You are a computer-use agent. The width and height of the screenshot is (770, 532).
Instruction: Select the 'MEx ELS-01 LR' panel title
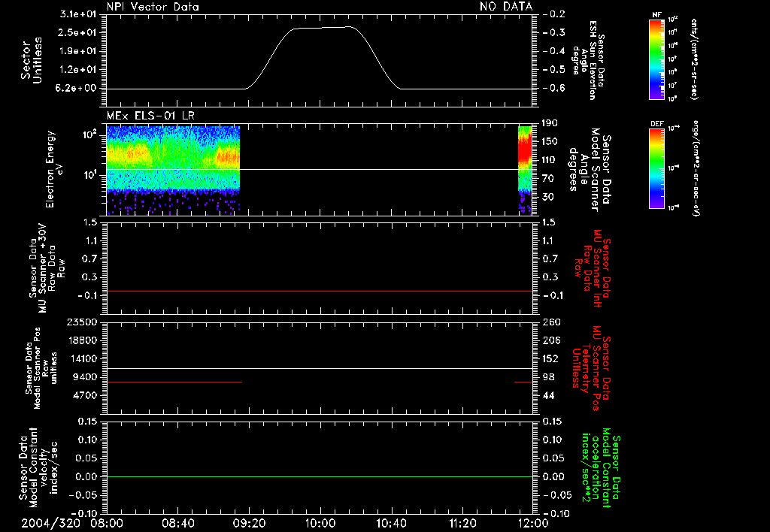150,116
